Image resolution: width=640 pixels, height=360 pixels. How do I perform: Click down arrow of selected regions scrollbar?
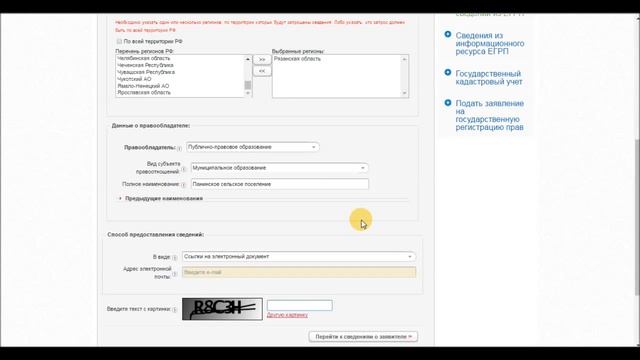404,93
